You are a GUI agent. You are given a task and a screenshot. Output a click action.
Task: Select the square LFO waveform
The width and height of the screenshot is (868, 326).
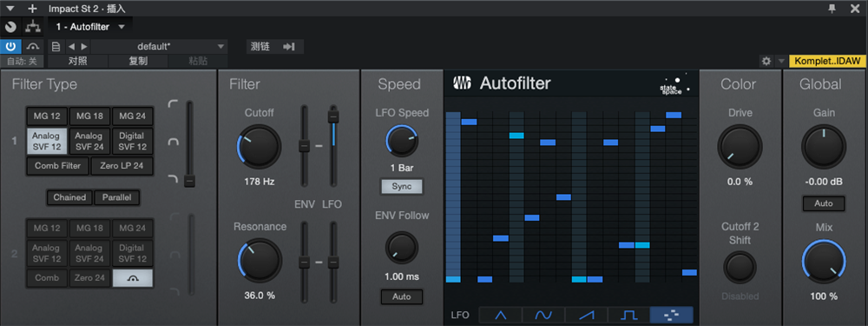coord(628,315)
